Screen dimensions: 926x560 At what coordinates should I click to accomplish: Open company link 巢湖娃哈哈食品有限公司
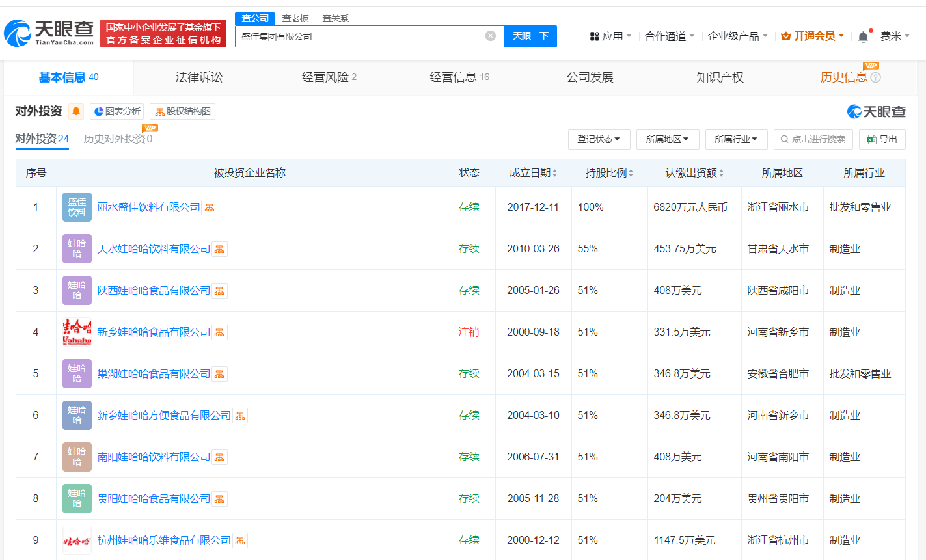click(x=154, y=374)
